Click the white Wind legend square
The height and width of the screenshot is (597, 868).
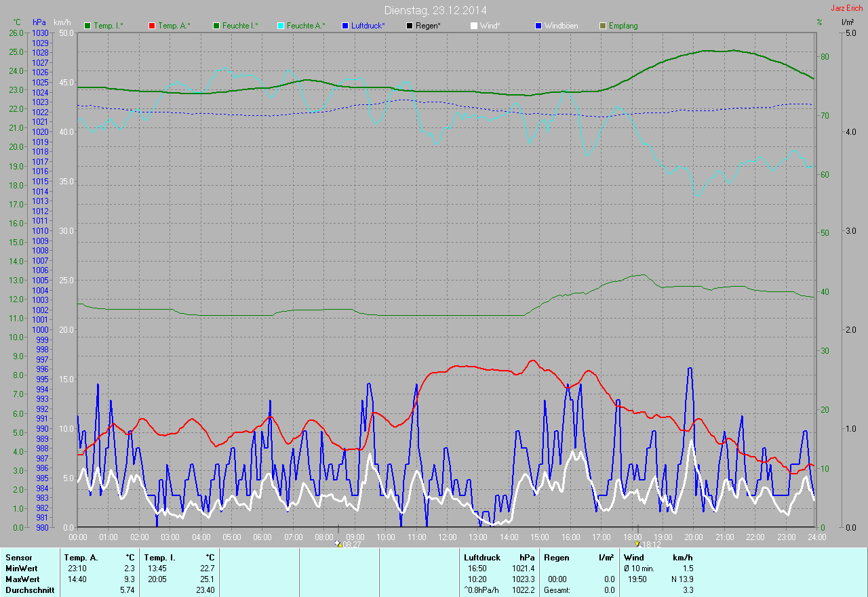pyautogui.click(x=473, y=26)
